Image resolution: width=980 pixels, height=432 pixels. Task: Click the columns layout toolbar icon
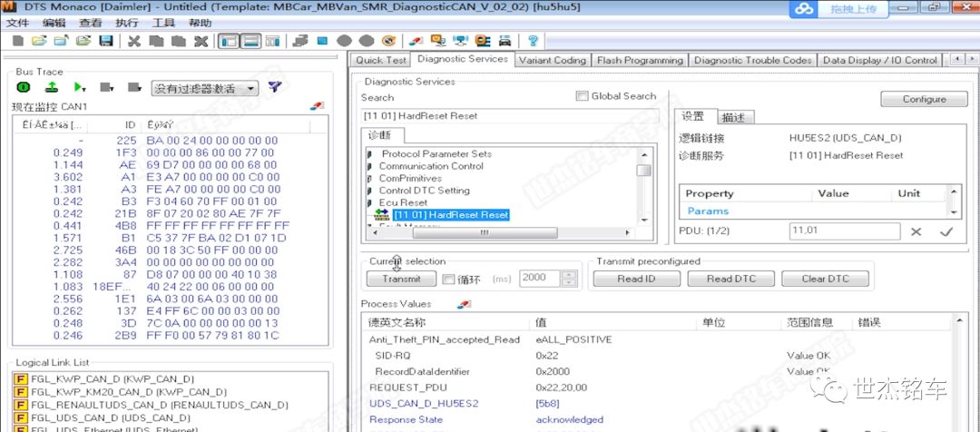tap(272, 41)
